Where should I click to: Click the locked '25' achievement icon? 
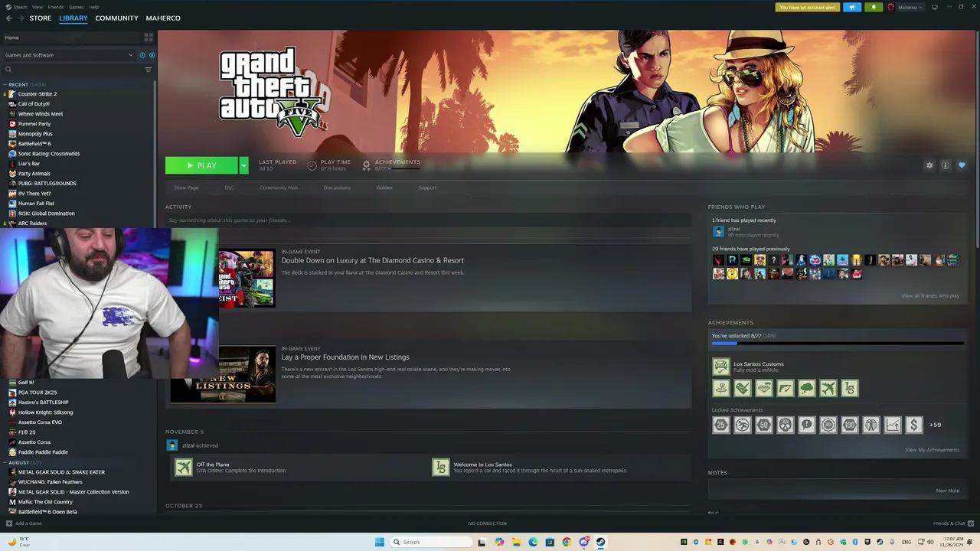[x=721, y=425]
